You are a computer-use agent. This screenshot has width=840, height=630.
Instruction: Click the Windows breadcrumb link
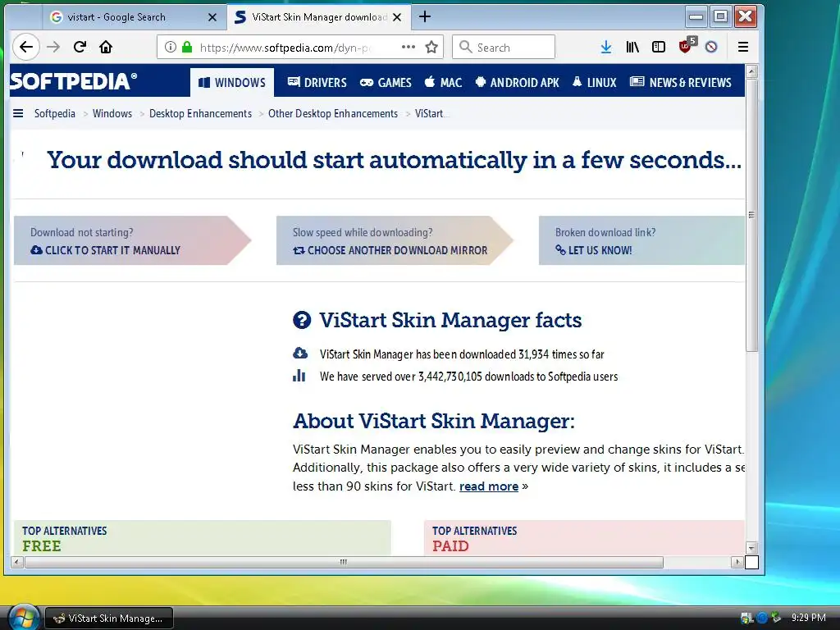(x=112, y=113)
